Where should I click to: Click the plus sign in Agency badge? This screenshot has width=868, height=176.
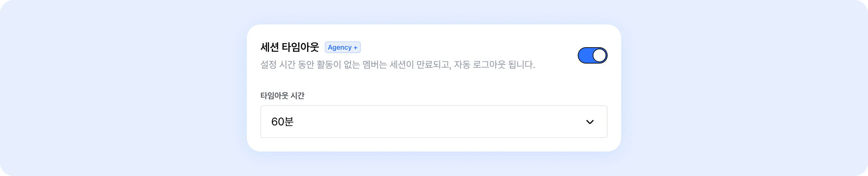point(355,48)
